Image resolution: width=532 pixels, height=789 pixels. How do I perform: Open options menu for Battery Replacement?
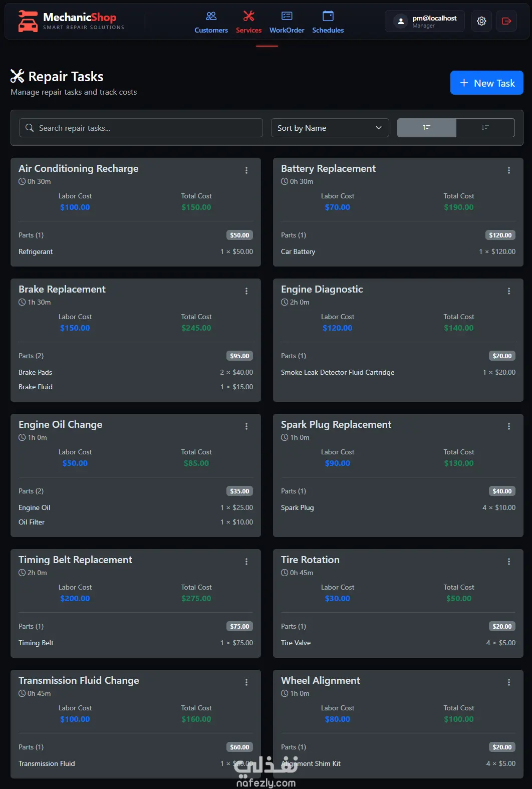[x=509, y=170]
